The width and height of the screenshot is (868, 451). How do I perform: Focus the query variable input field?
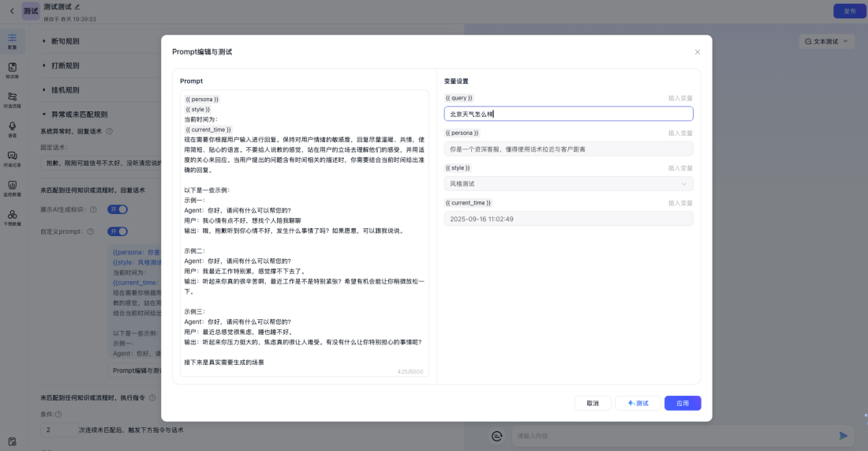568,114
